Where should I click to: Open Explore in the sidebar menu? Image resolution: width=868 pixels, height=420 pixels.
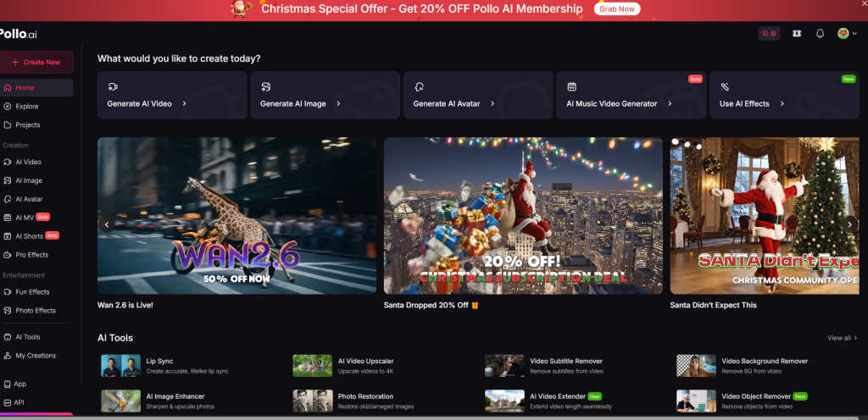tap(36, 106)
